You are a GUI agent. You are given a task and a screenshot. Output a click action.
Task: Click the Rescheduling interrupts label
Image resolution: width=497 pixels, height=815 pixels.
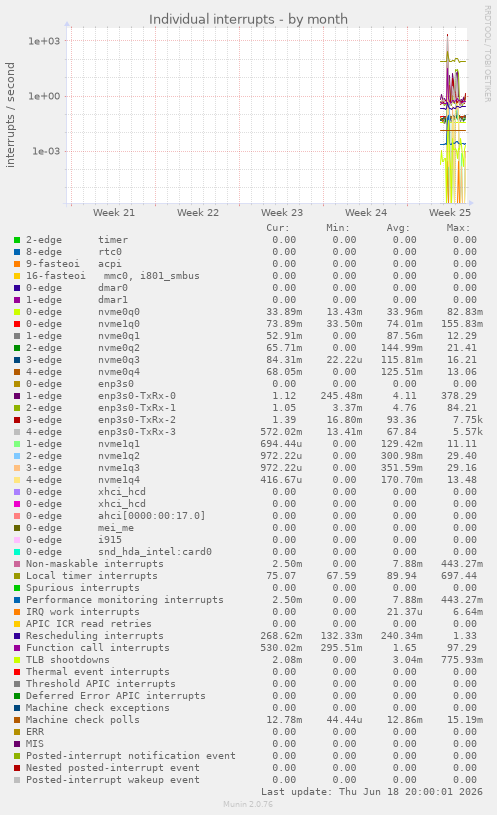[x=95, y=636]
